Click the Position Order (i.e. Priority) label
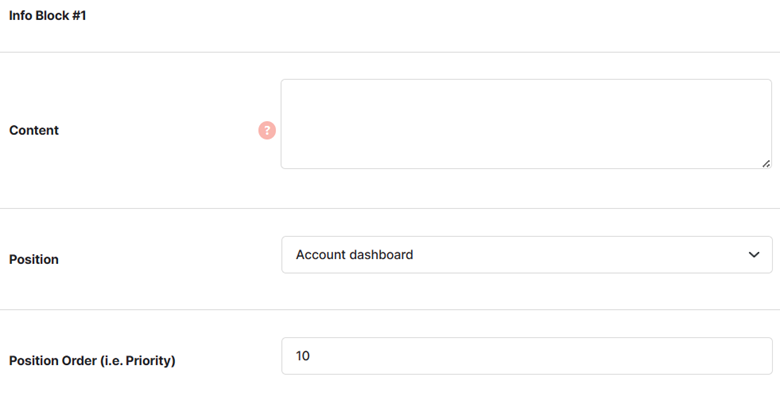780x397 pixels. coord(92,361)
